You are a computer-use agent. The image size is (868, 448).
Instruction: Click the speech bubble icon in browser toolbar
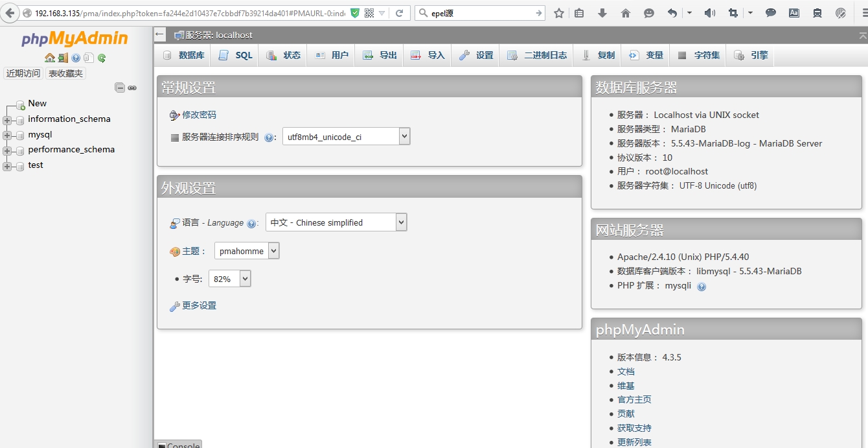[771, 13]
